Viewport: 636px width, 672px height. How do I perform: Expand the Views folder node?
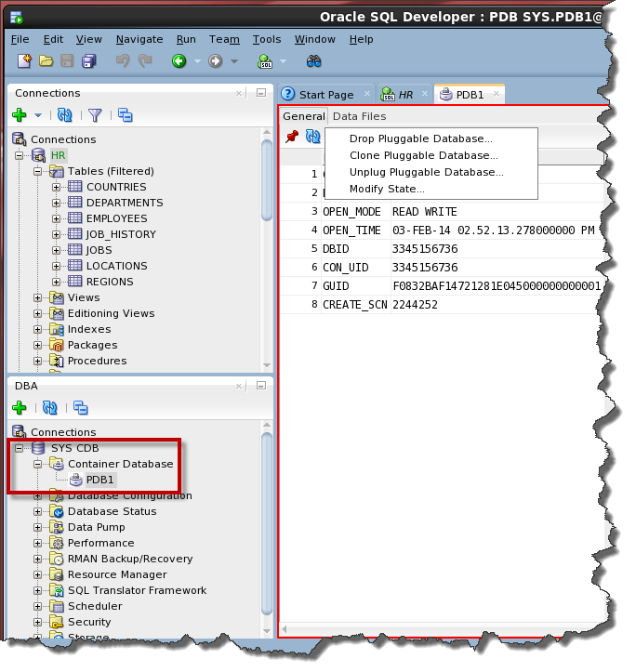(x=38, y=297)
